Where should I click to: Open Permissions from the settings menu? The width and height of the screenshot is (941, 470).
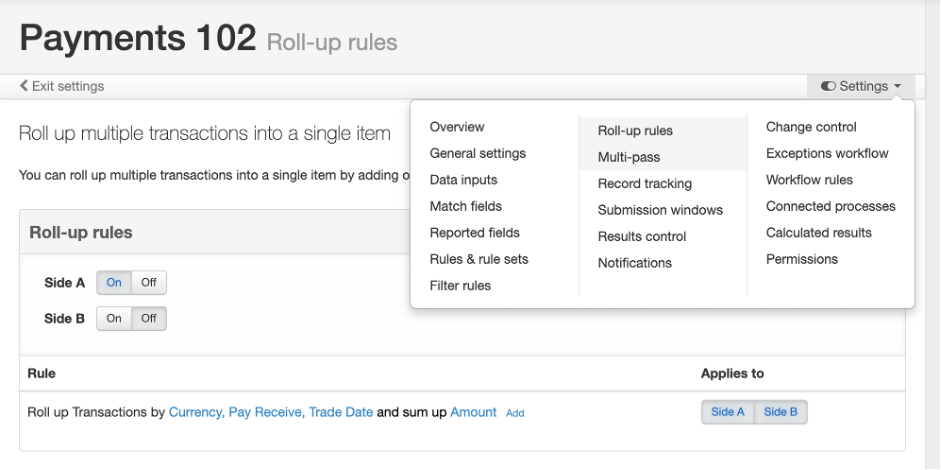pos(802,259)
